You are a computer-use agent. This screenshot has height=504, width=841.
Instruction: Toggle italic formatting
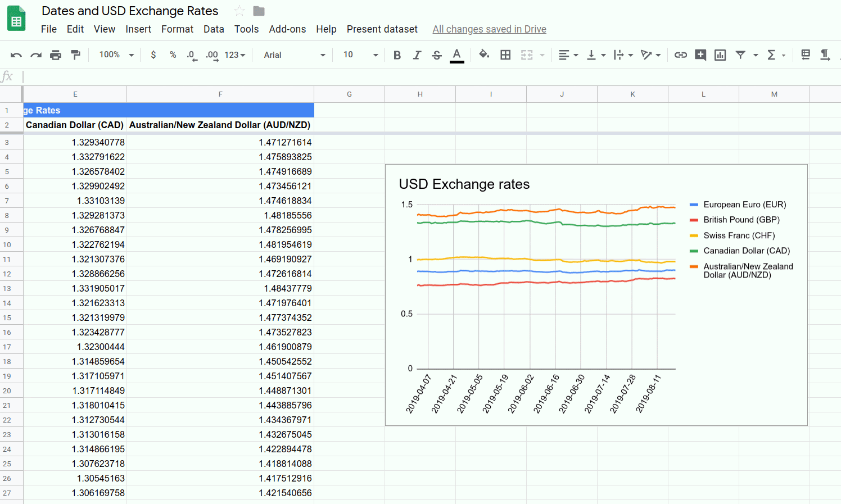click(x=417, y=55)
